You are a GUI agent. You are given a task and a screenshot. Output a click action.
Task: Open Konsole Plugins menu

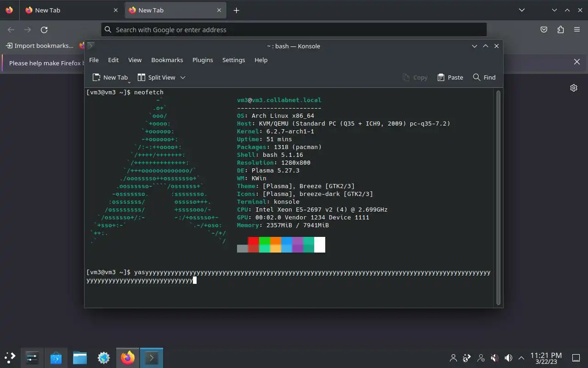tap(203, 60)
